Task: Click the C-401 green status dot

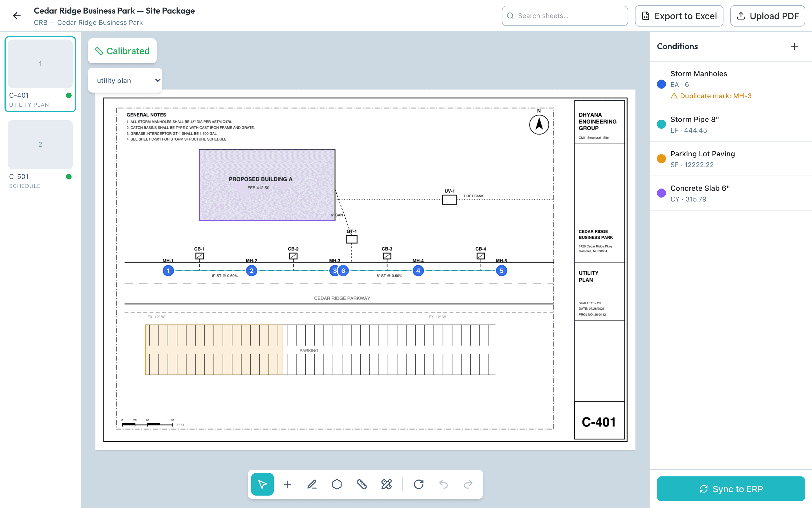Action: point(69,95)
